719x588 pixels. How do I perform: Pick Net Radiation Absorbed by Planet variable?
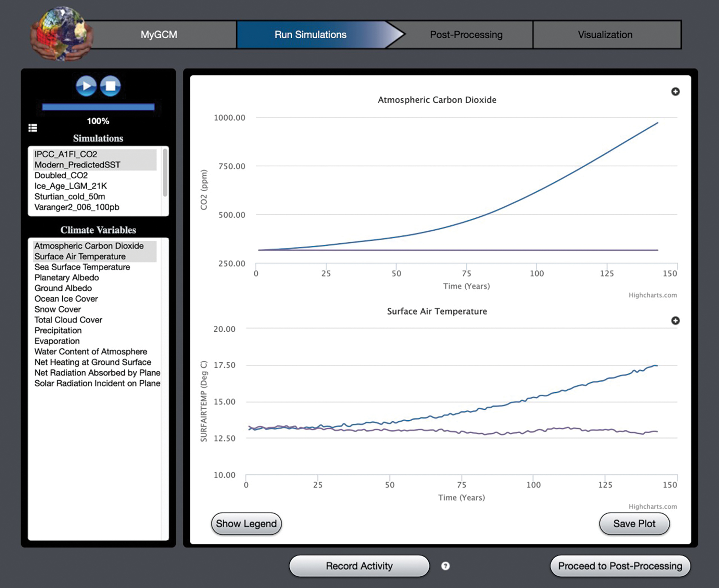click(97, 373)
